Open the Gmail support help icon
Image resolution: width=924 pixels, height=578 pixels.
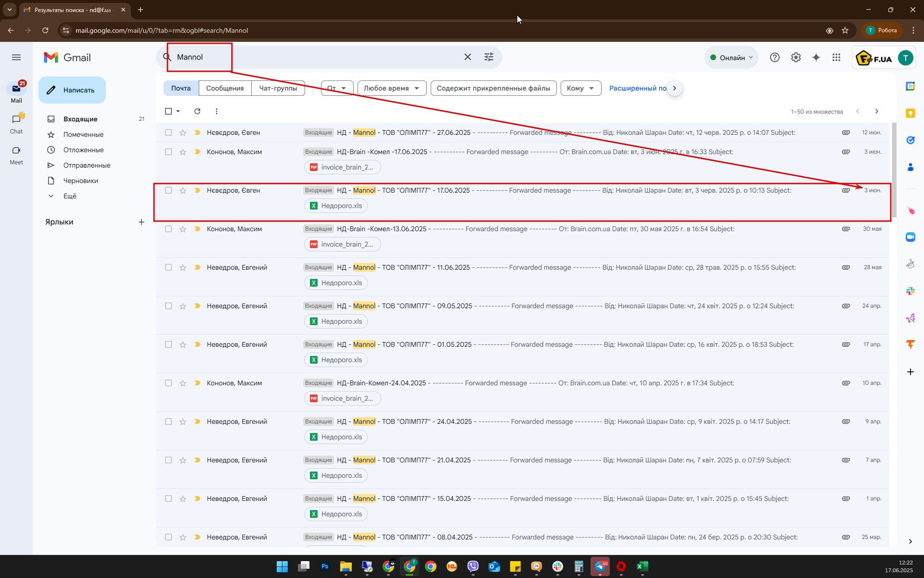[x=774, y=57]
